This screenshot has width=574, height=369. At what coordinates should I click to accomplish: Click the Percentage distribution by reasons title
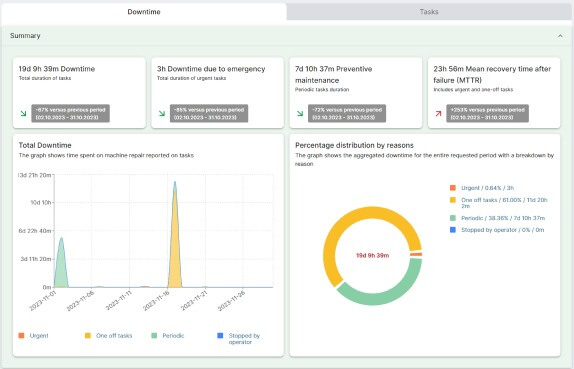pyautogui.click(x=354, y=145)
